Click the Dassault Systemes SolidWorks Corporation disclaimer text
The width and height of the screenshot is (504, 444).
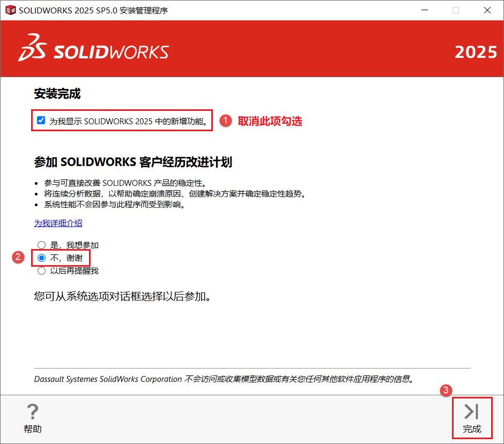coord(224,379)
